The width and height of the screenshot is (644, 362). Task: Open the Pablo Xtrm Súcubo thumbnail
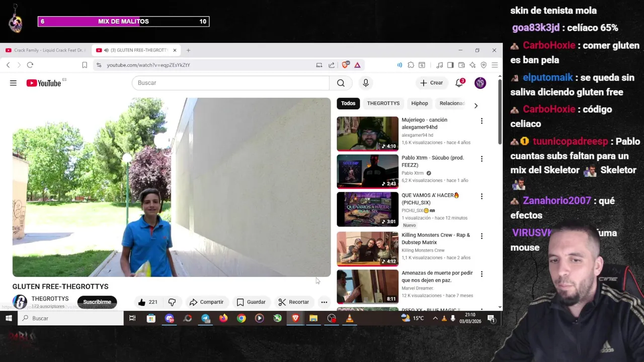point(367,171)
